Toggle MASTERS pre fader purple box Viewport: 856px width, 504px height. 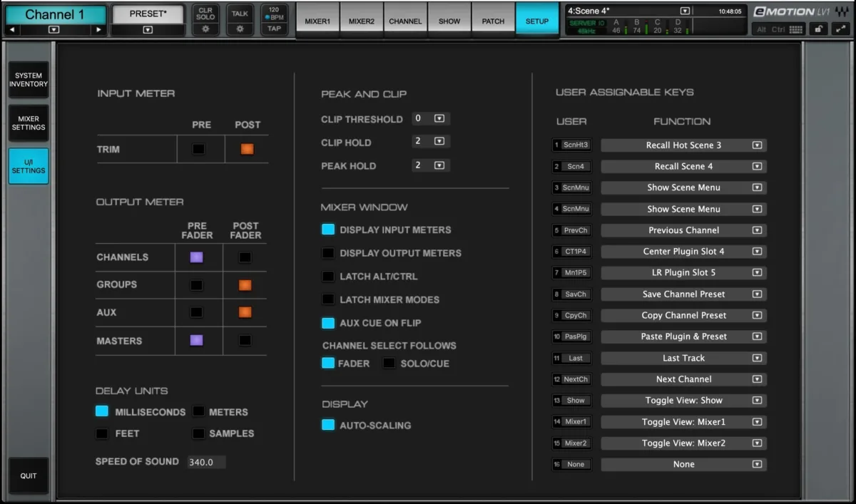tap(196, 340)
